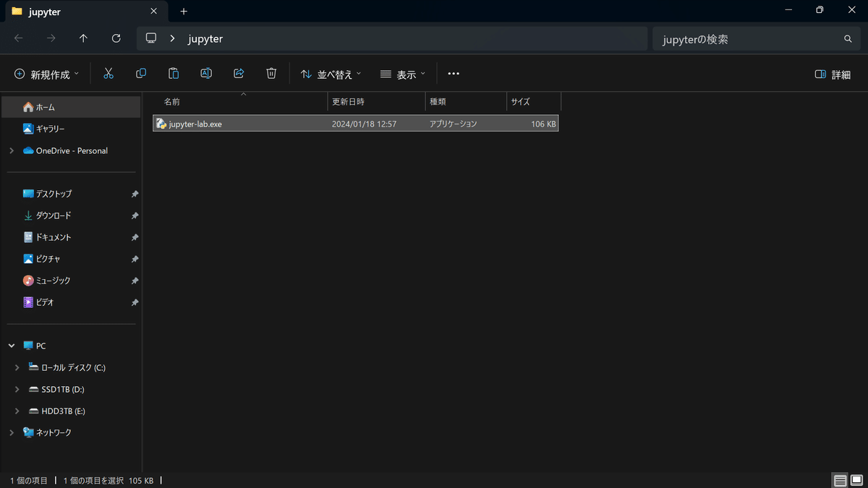Go forward with the right arrow
Image resolution: width=868 pixels, height=488 pixels.
51,38
